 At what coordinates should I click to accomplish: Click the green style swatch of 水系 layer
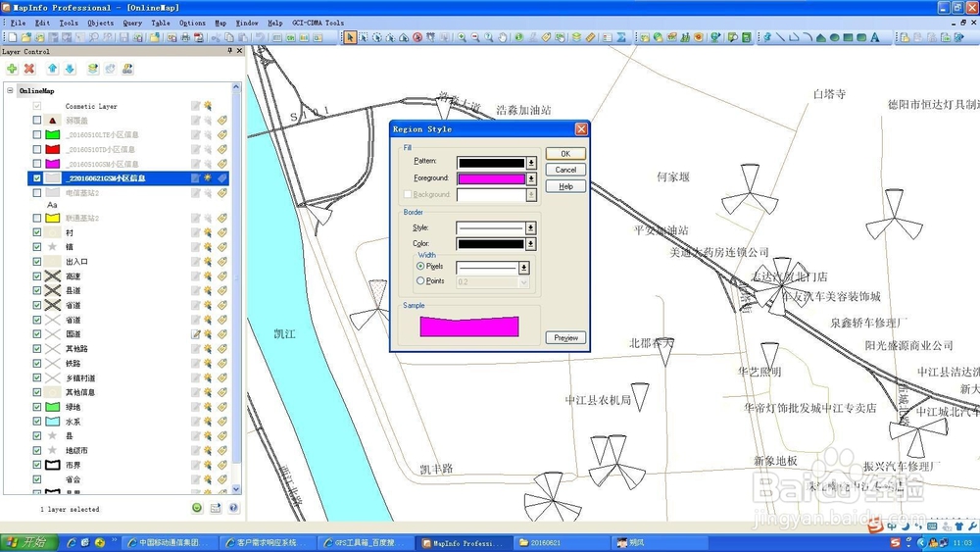click(x=53, y=422)
